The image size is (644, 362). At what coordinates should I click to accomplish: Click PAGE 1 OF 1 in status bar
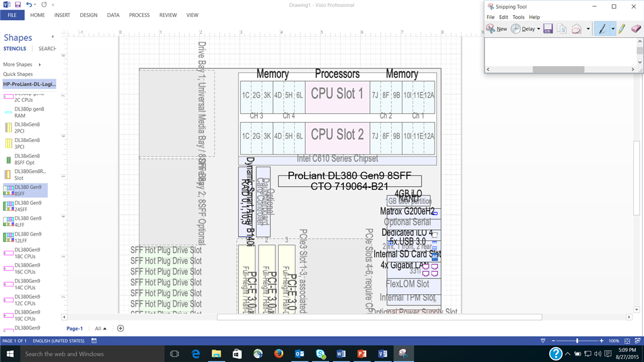(x=14, y=341)
